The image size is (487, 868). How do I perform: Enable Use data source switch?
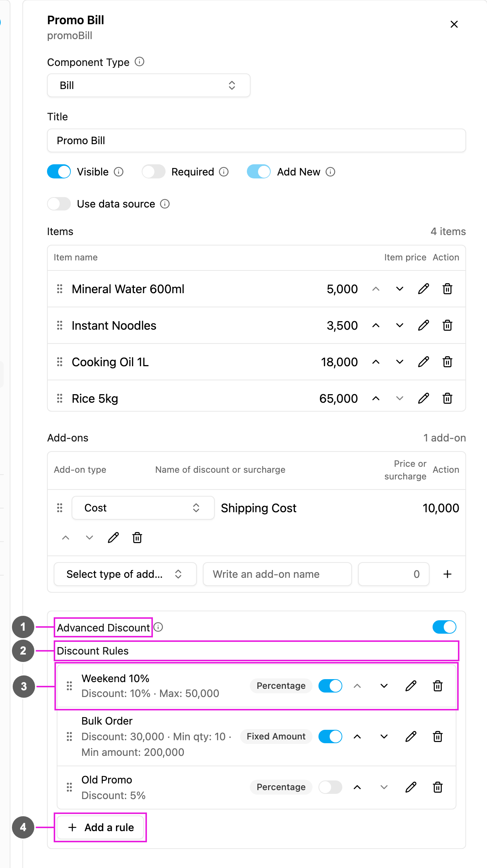pyautogui.click(x=59, y=204)
